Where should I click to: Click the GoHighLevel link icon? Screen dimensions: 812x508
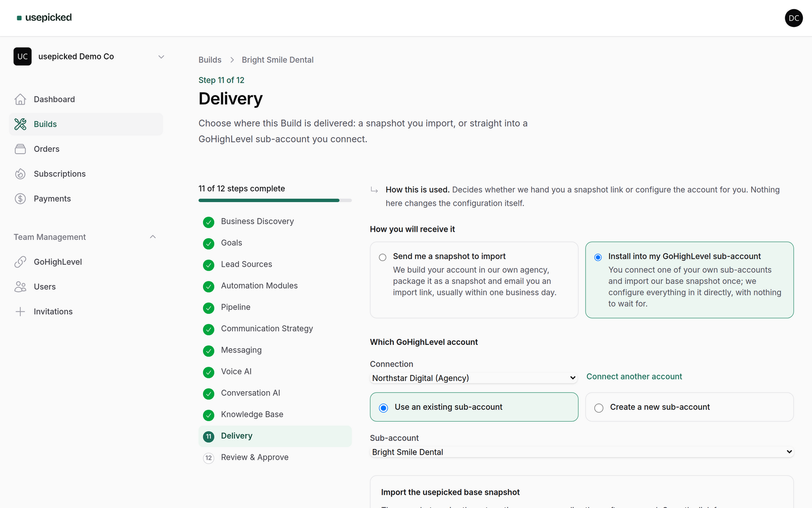[x=20, y=262]
